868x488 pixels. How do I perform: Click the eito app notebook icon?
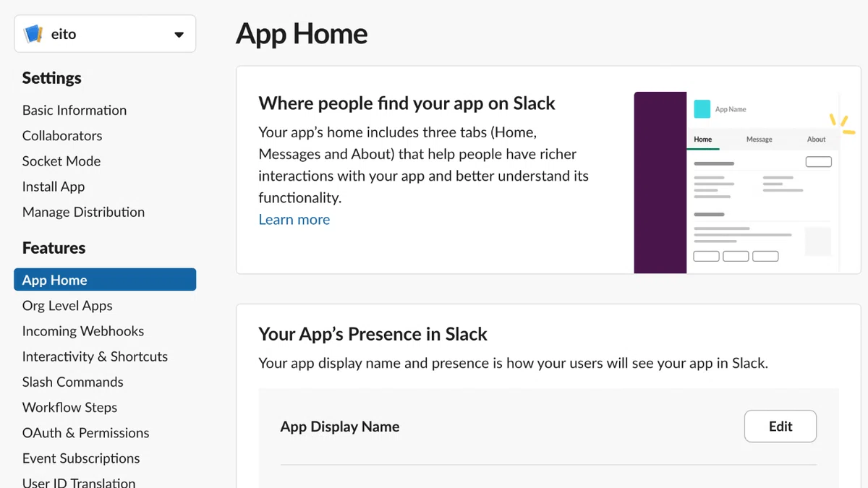(34, 34)
